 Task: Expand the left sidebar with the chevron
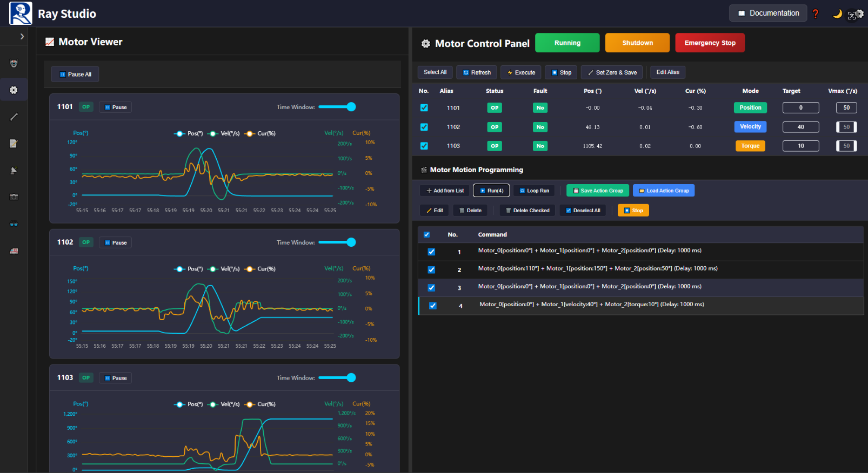[22, 37]
